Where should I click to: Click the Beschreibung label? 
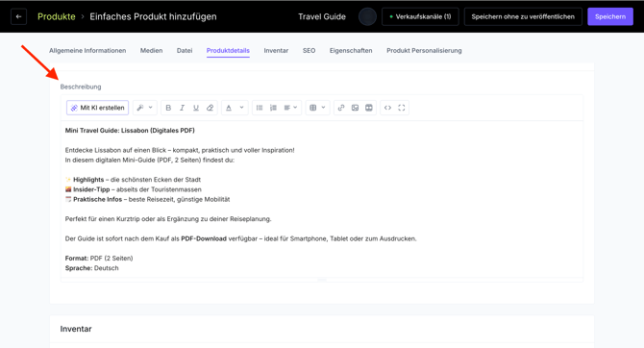[81, 87]
